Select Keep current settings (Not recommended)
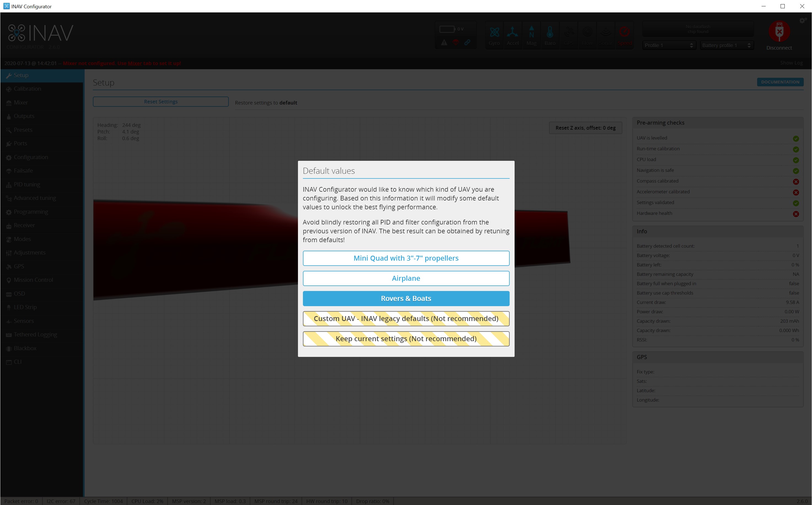The width and height of the screenshot is (812, 505). tap(406, 339)
